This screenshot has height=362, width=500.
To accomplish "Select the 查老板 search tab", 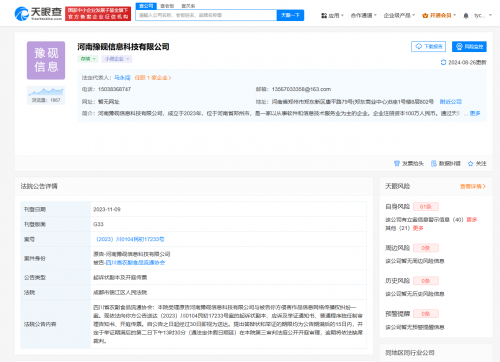I will [x=167, y=6].
